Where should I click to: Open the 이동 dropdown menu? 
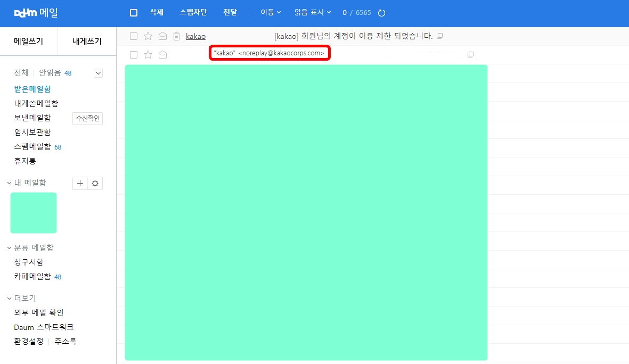point(271,12)
